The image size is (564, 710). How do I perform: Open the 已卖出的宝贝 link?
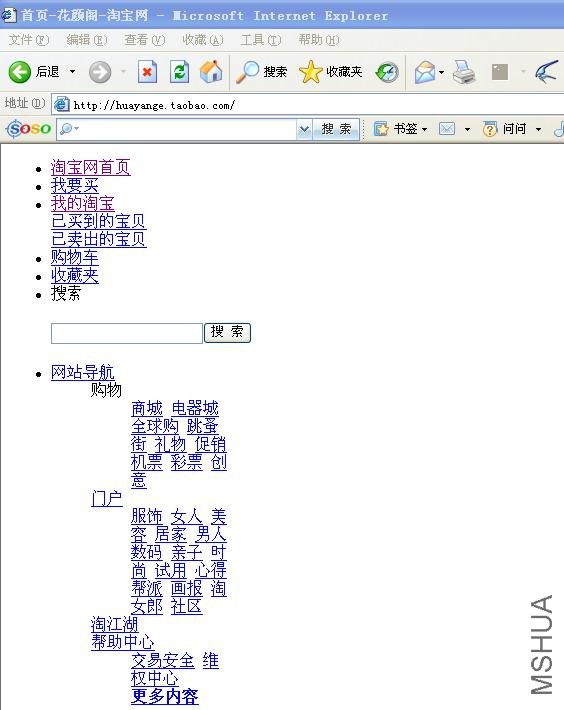(99, 239)
